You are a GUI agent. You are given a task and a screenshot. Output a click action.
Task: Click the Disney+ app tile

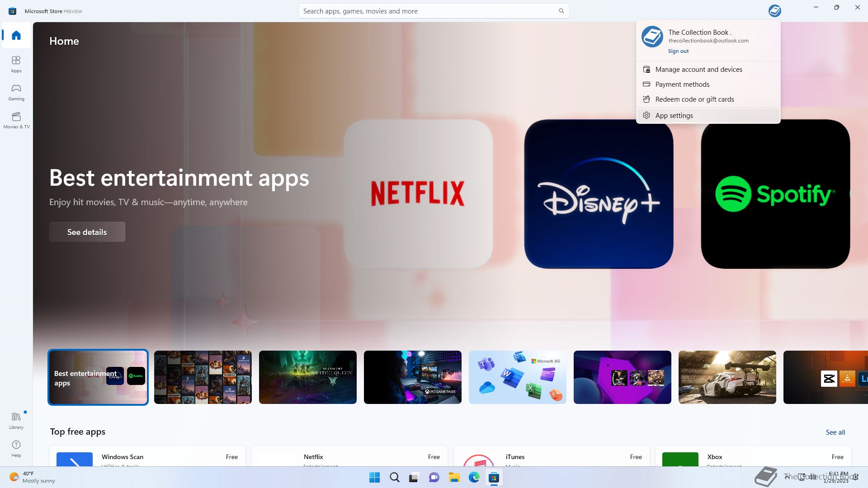pyautogui.click(x=599, y=194)
